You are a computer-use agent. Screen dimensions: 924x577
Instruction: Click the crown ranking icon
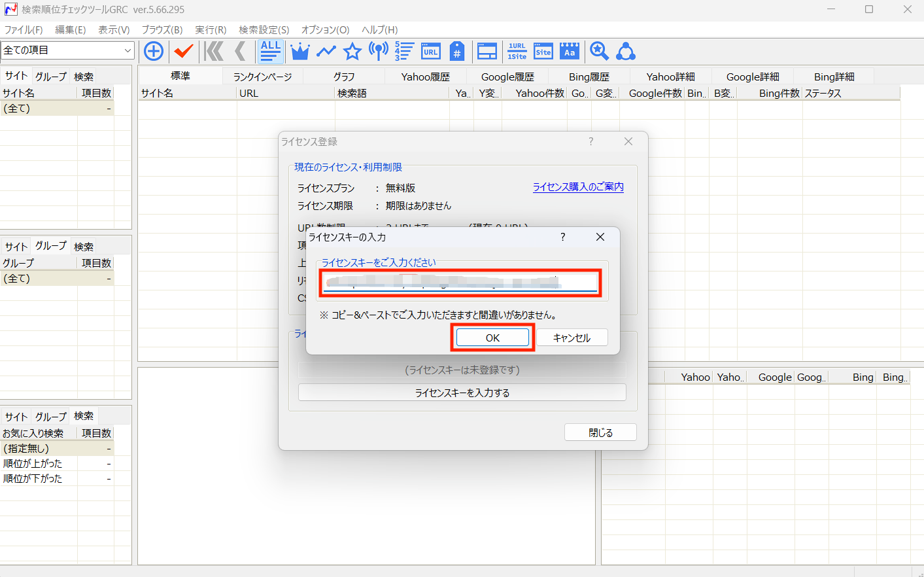[299, 51]
